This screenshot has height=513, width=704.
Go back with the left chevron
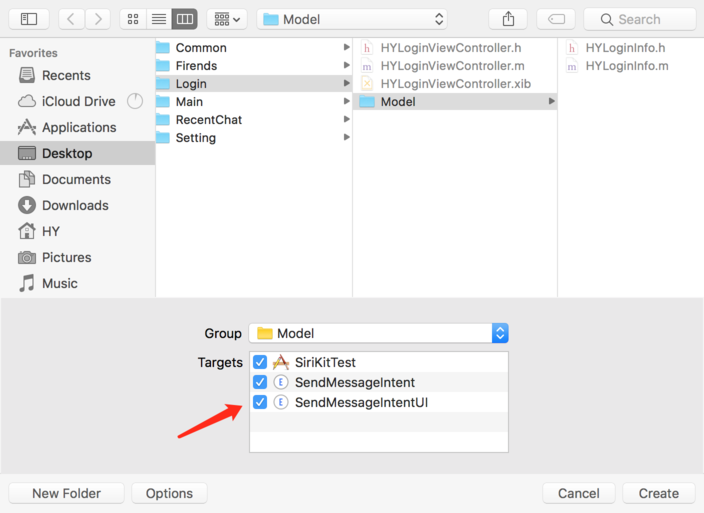click(71, 19)
